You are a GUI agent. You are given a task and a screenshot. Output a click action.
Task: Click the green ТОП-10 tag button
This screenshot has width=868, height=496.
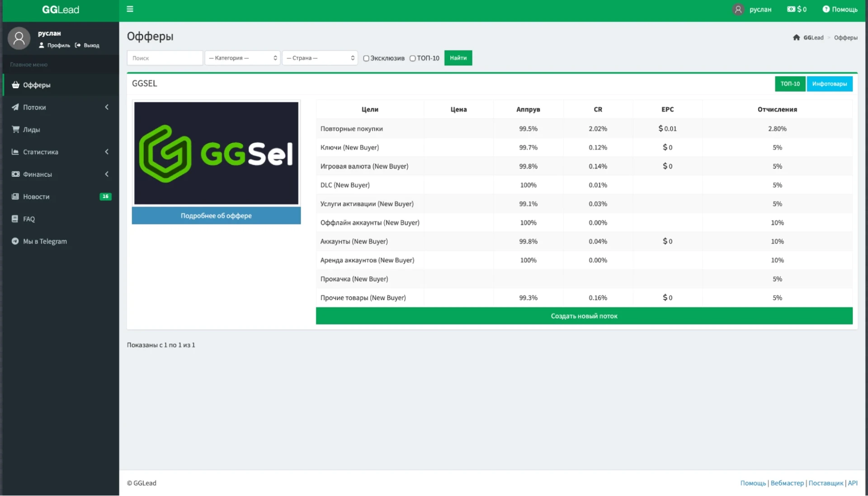point(790,84)
